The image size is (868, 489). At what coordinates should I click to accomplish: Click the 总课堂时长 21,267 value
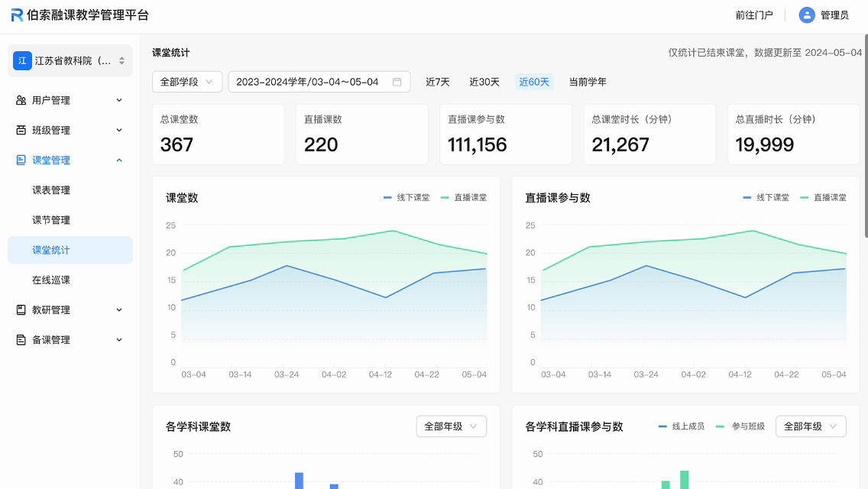[620, 144]
